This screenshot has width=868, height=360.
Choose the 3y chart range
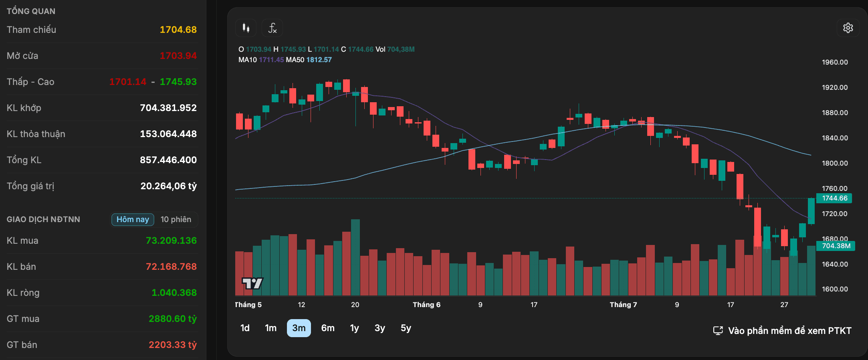380,328
